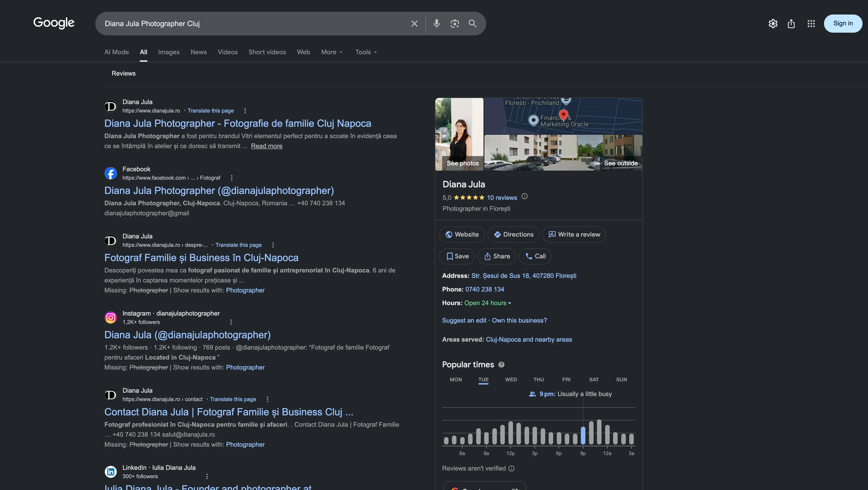Expand the More search filters dropdown
The height and width of the screenshot is (490, 868).
click(332, 52)
